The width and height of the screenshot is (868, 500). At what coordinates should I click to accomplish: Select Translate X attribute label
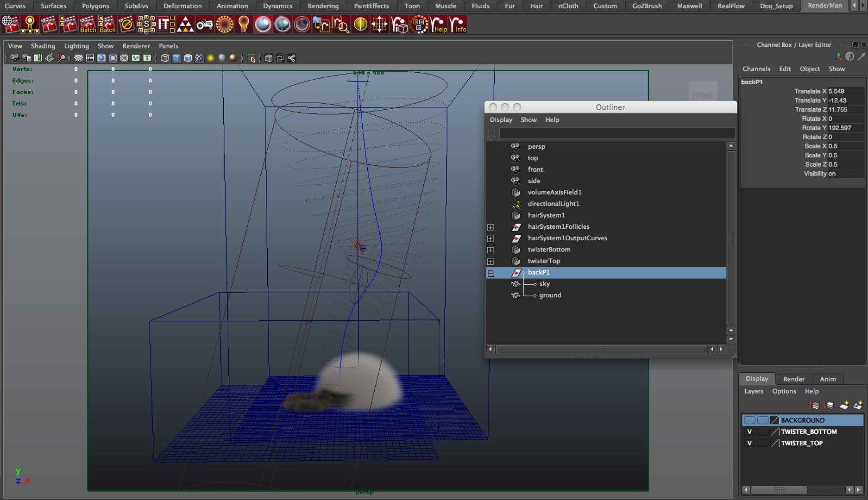810,91
